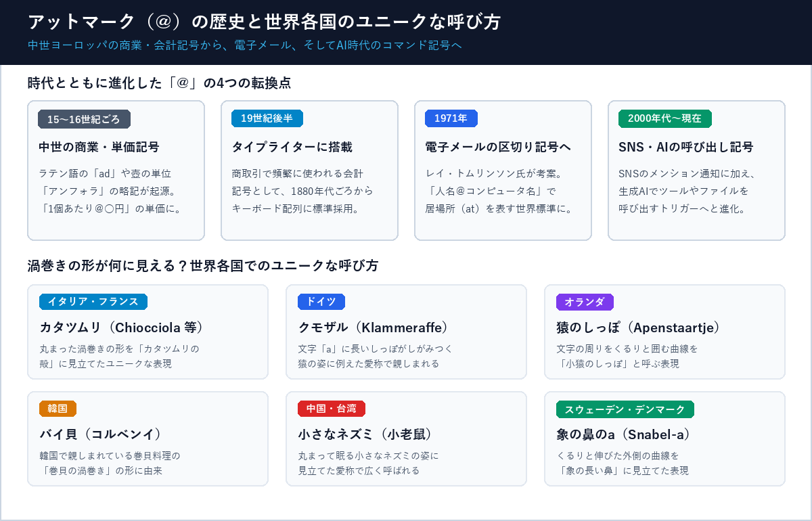This screenshot has height=521, width=812.
Task: Click the text line 殻」に見立てたユニークな表現
Action: (106, 364)
